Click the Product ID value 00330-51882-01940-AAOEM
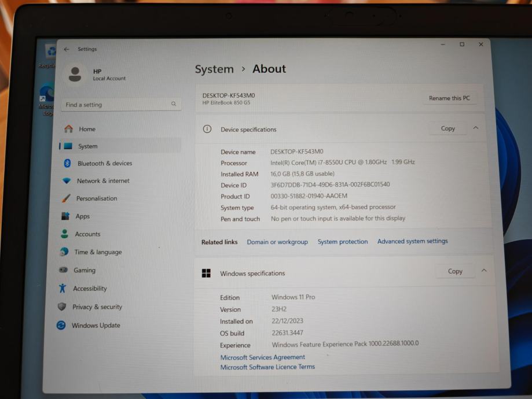This screenshot has width=532, height=399. (x=309, y=196)
